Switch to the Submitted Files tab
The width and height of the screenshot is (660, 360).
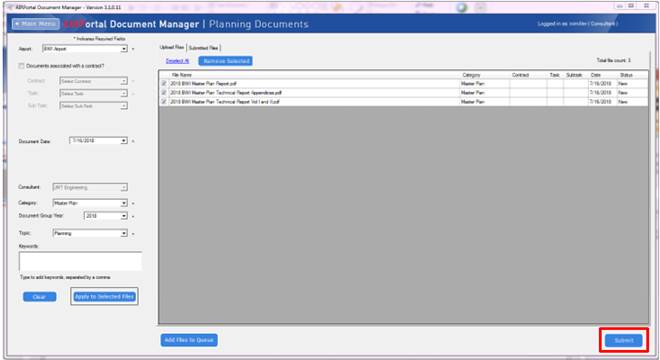tap(203, 48)
